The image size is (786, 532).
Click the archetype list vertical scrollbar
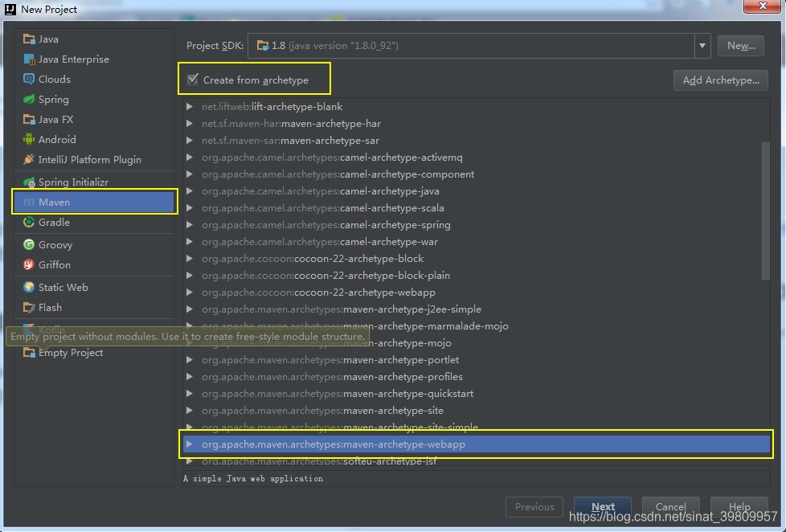click(765, 211)
